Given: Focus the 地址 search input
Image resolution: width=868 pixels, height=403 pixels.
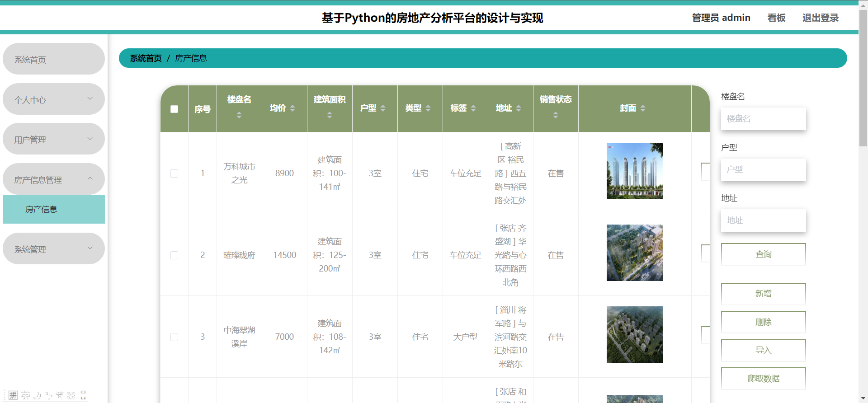Looking at the screenshot, I should (763, 220).
